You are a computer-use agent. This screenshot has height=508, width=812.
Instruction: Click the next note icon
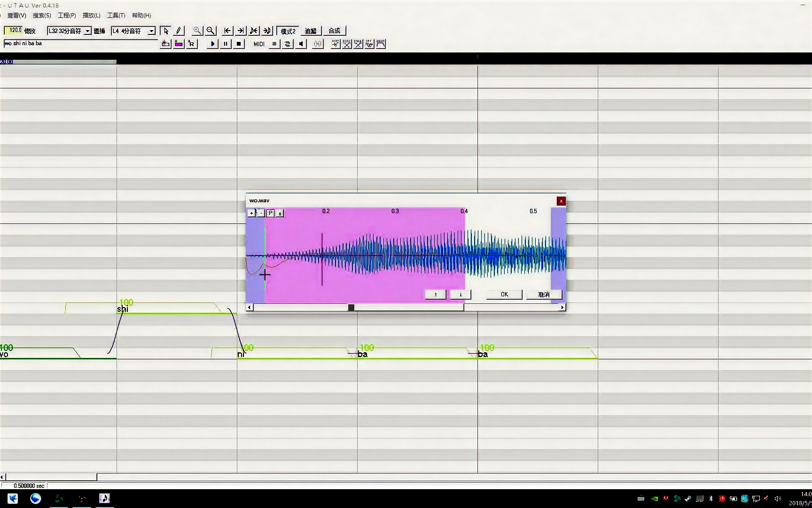point(267,31)
